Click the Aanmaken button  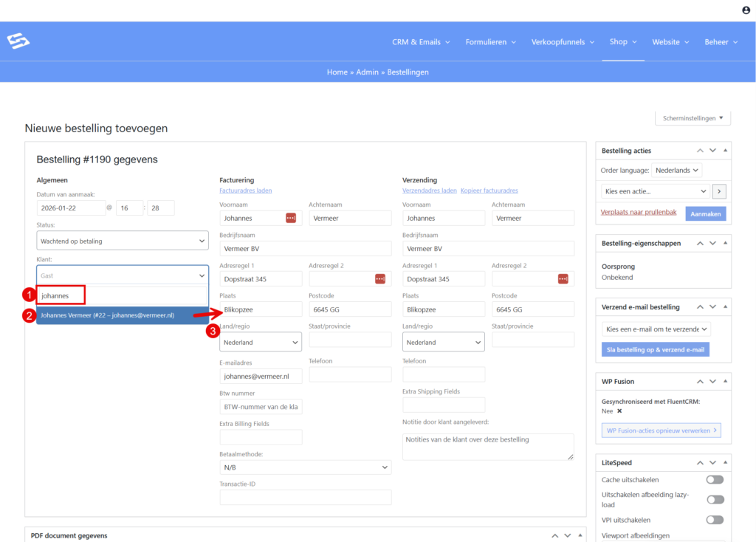click(x=705, y=213)
